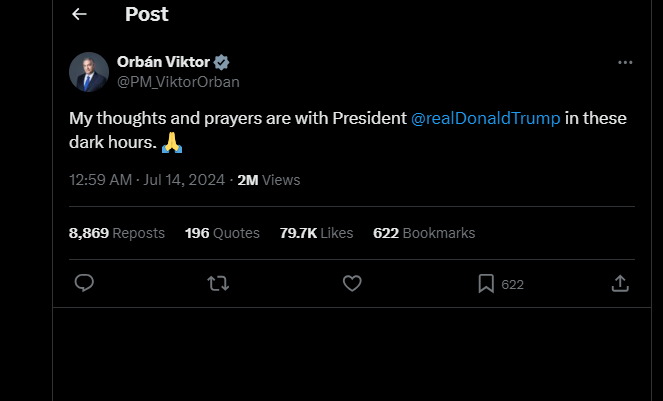The image size is (663, 401).
Task: Open the 196 Quotes list
Action: point(222,233)
